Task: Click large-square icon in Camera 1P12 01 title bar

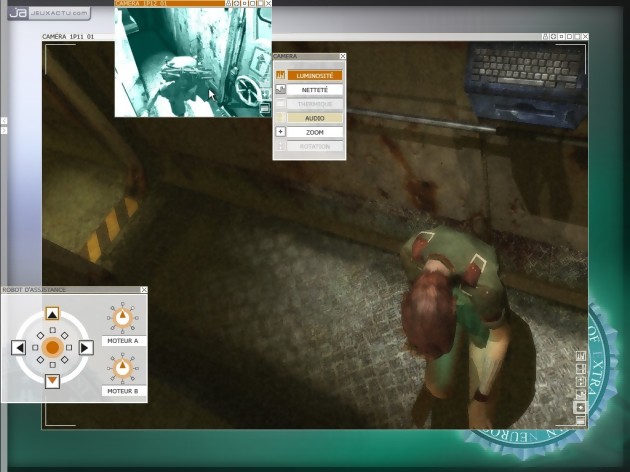Action: 253,3
